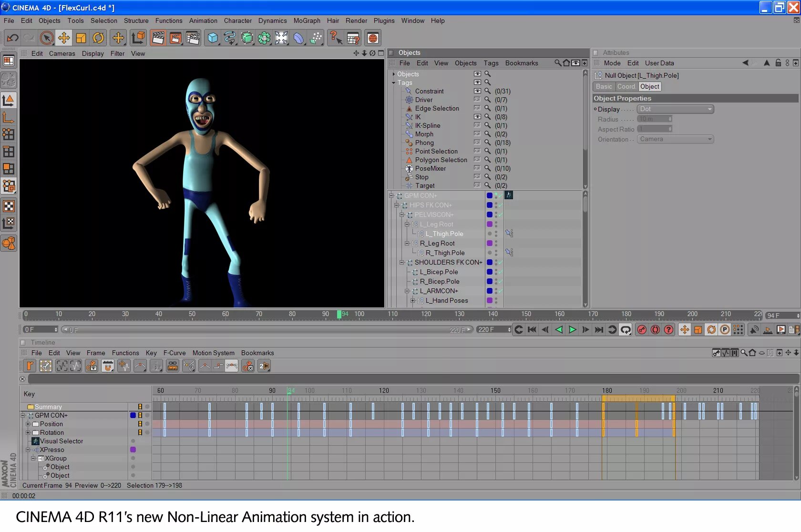The height and width of the screenshot is (532, 801).
Task: Open the MoGraph menu
Action: click(307, 20)
